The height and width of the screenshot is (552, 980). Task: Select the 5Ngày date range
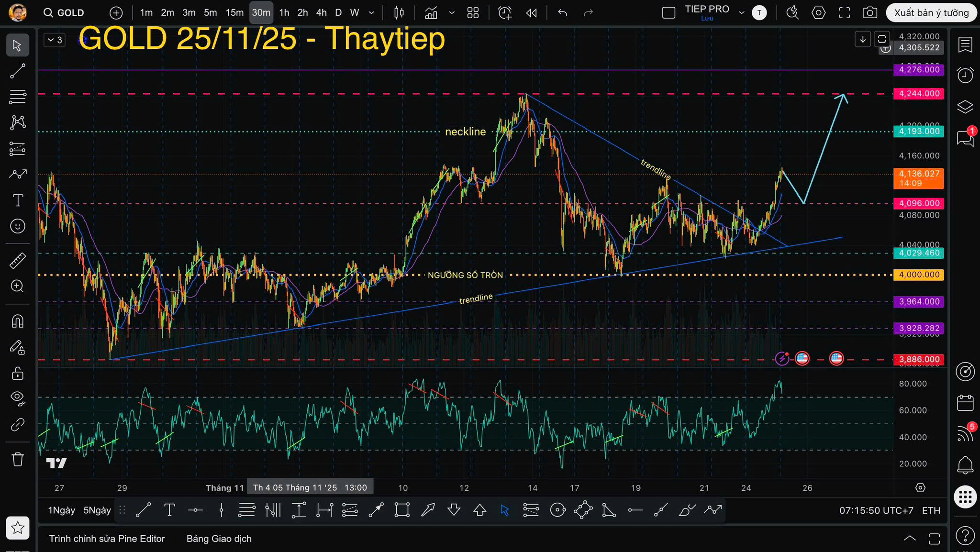coord(97,510)
